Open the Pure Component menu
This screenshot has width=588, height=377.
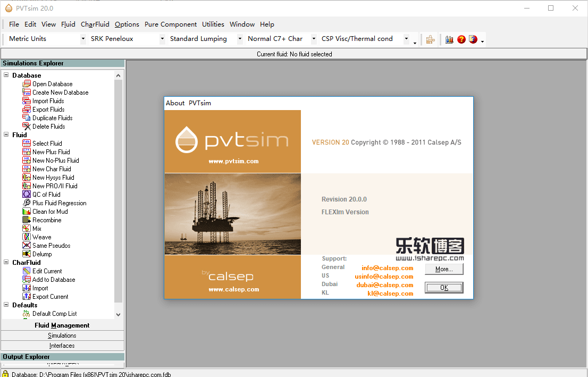tap(171, 24)
